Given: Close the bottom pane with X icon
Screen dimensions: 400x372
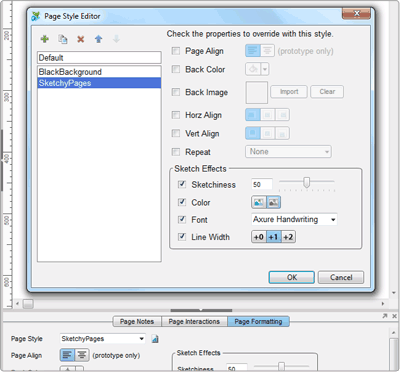Looking at the screenshot, I should (394, 316).
